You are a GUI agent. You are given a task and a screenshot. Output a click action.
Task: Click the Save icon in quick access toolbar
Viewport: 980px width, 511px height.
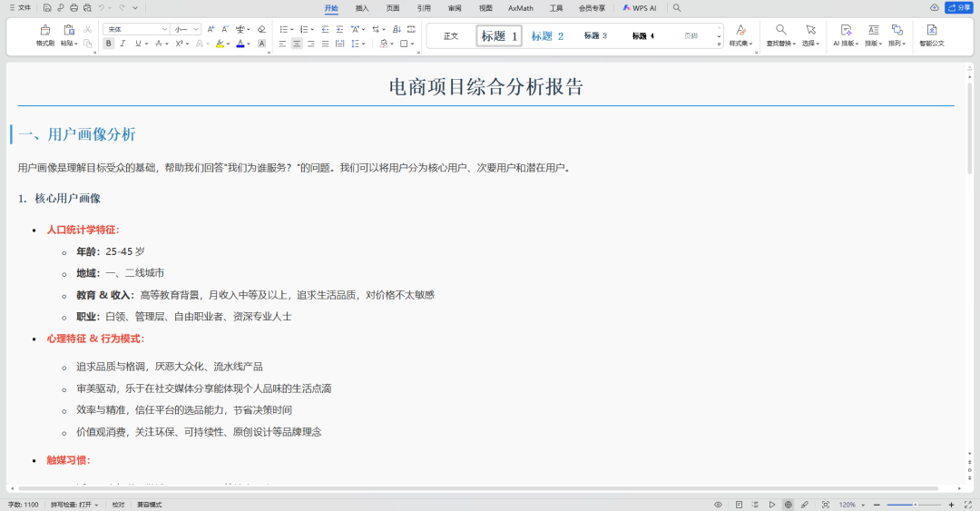[47, 8]
